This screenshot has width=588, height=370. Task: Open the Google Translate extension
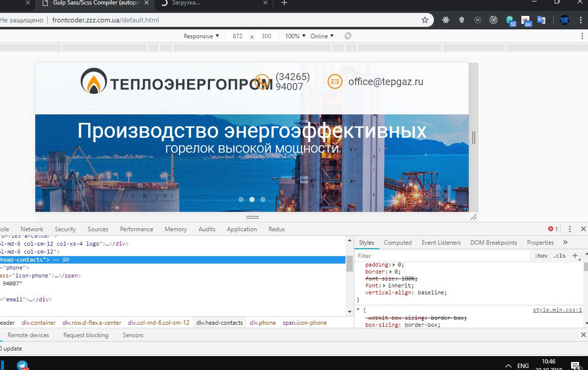coord(541,20)
